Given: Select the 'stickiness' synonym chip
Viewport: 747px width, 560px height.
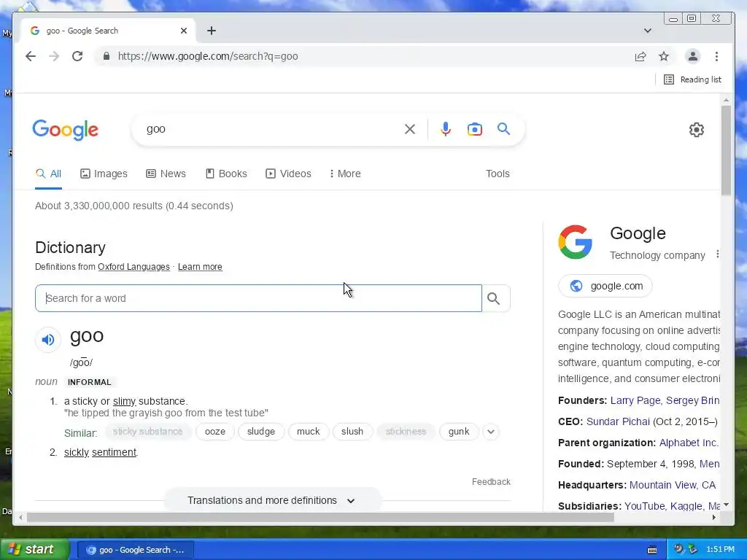Looking at the screenshot, I should (406, 432).
